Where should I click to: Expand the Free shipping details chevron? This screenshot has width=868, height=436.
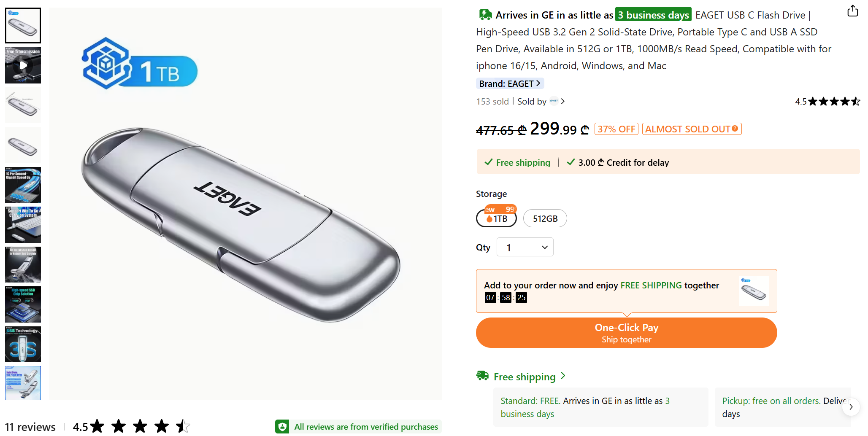coord(563,376)
